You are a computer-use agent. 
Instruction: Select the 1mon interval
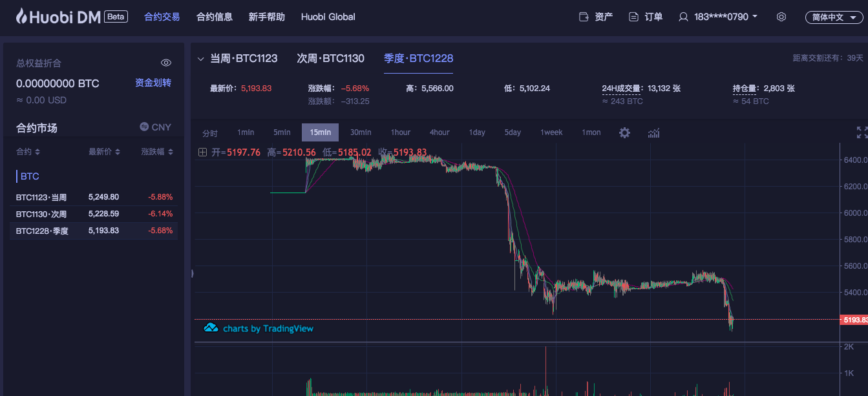[591, 132]
